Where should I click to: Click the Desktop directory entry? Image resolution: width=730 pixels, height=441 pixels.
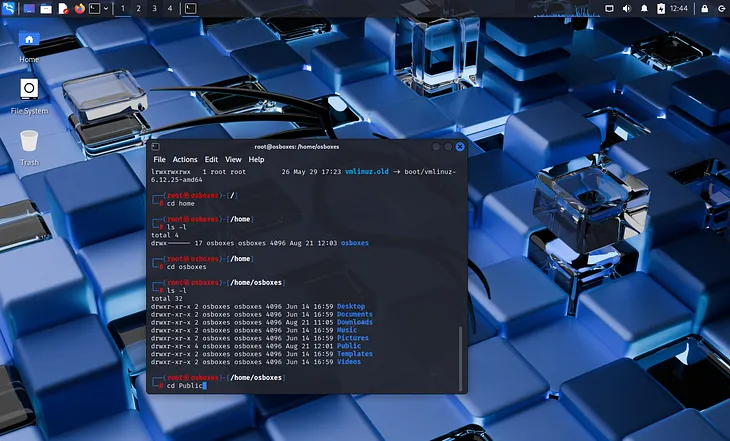tap(351, 306)
